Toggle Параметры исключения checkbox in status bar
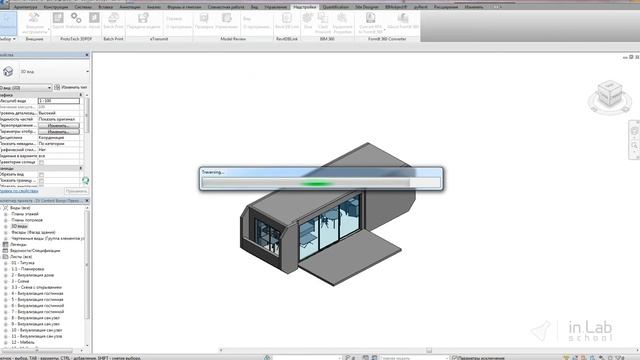This screenshot has height=360, width=640. click(x=455, y=358)
